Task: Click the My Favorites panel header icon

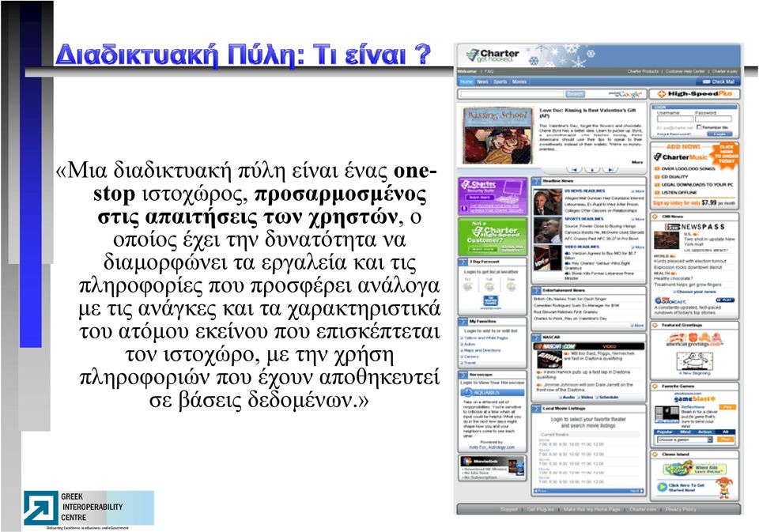Action: click(463, 322)
